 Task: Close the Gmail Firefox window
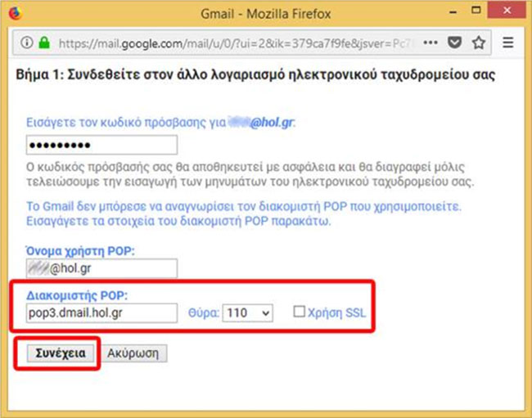coord(507,10)
